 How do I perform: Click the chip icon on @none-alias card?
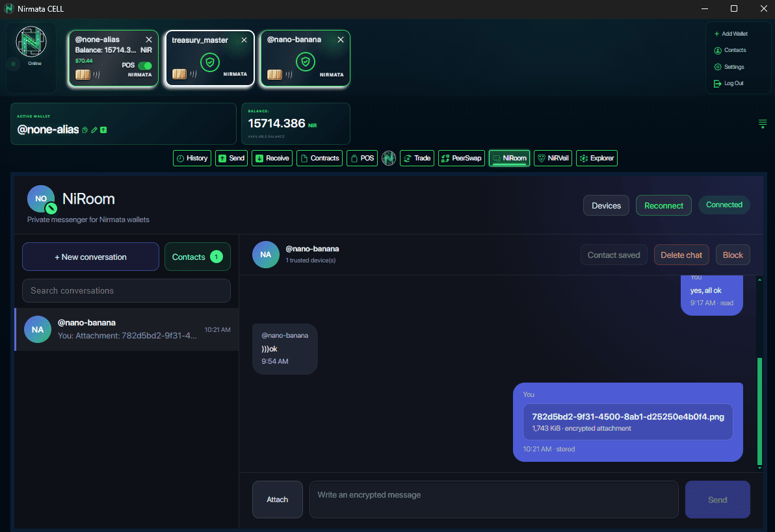(x=83, y=75)
